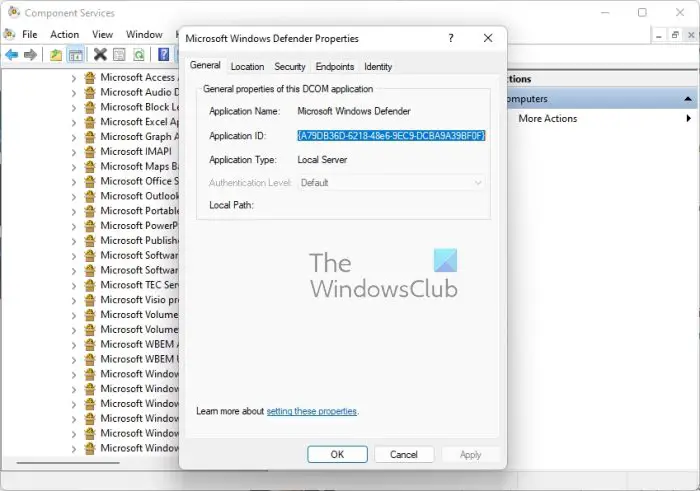Expand the Microsoft Audio tree node

(x=74, y=93)
